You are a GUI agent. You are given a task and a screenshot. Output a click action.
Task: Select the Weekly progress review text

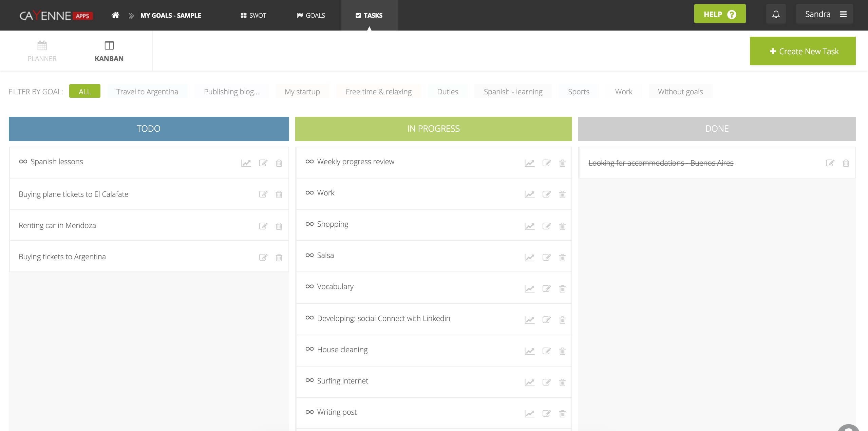tap(356, 162)
